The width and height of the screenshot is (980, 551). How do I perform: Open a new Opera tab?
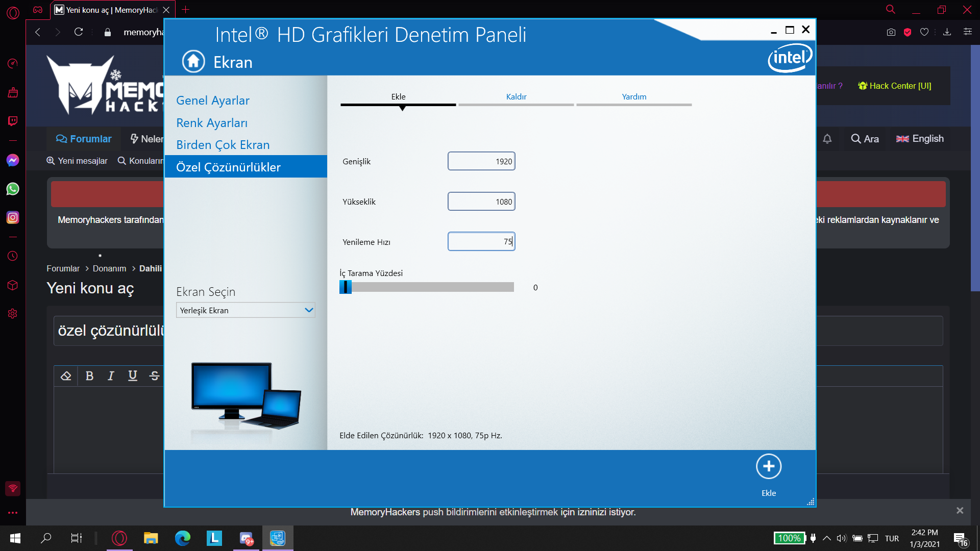click(186, 10)
